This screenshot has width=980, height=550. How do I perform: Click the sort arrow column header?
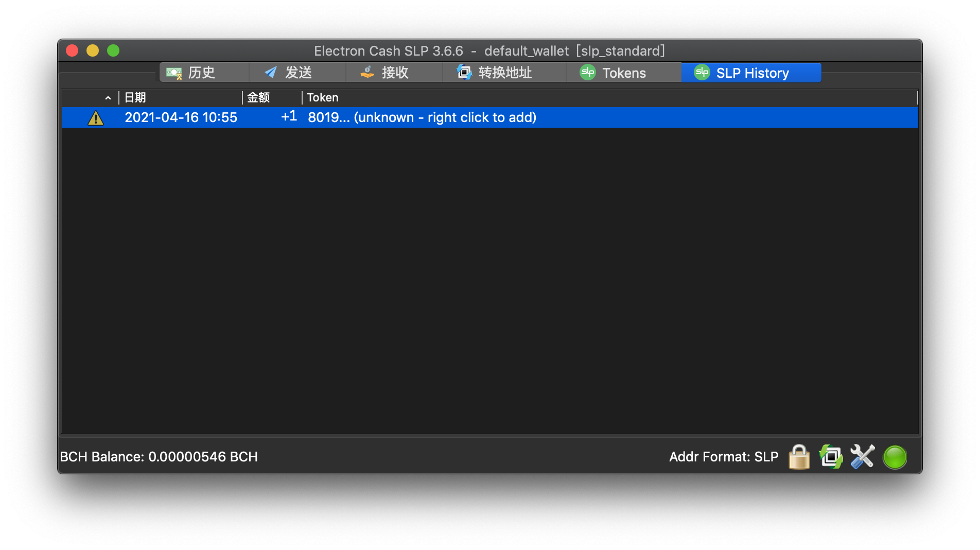91,97
